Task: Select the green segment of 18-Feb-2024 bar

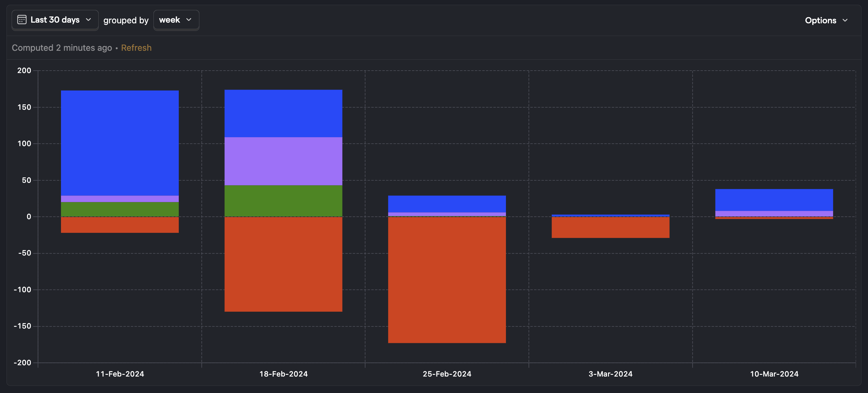Action: click(283, 201)
